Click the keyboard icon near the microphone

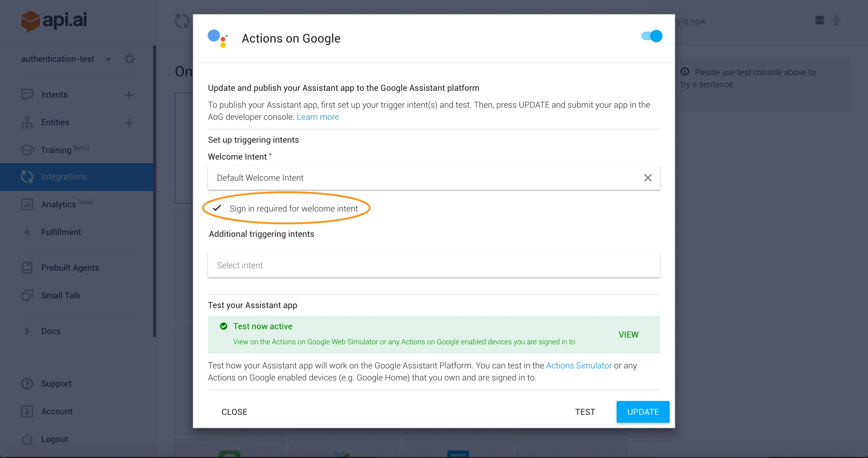tap(819, 20)
